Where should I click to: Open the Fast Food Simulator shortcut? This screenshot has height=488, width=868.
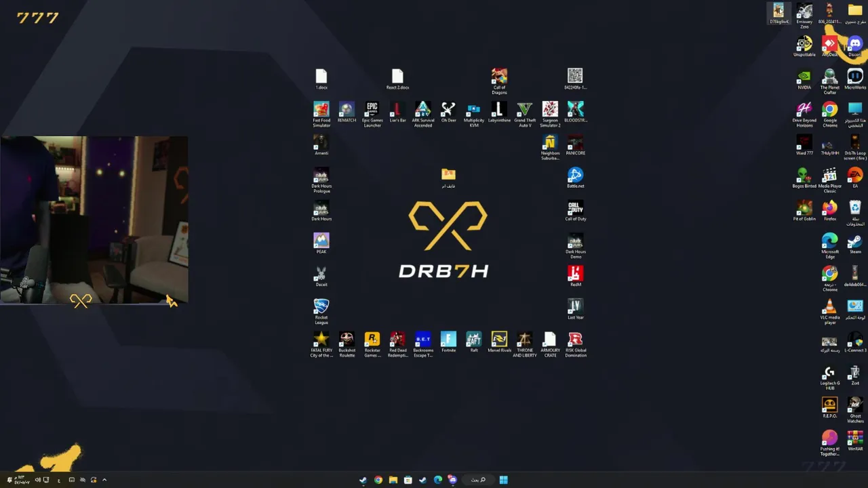(321, 114)
